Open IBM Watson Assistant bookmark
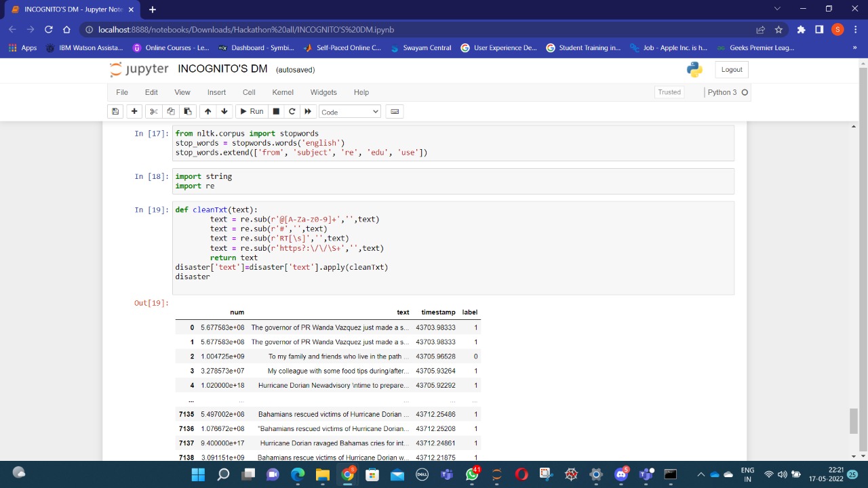Image resolution: width=868 pixels, height=488 pixels. tap(84, 47)
